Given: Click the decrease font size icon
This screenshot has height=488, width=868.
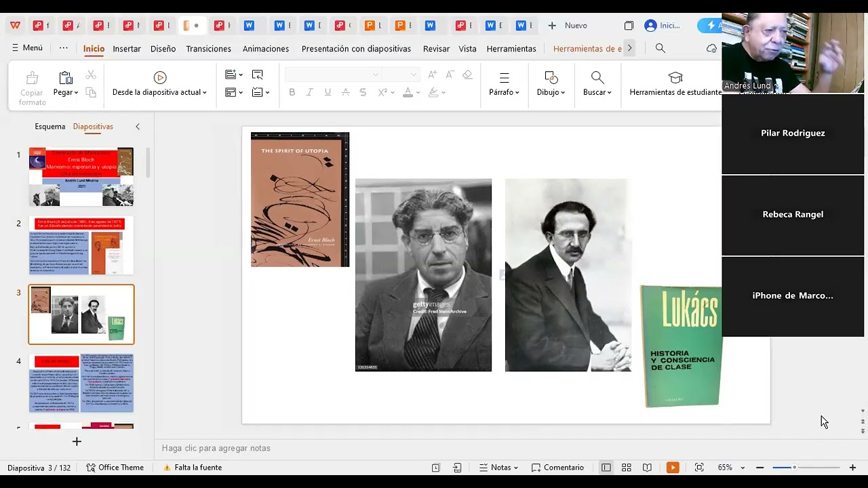Looking at the screenshot, I should pyautogui.click(x=450, y=75).
